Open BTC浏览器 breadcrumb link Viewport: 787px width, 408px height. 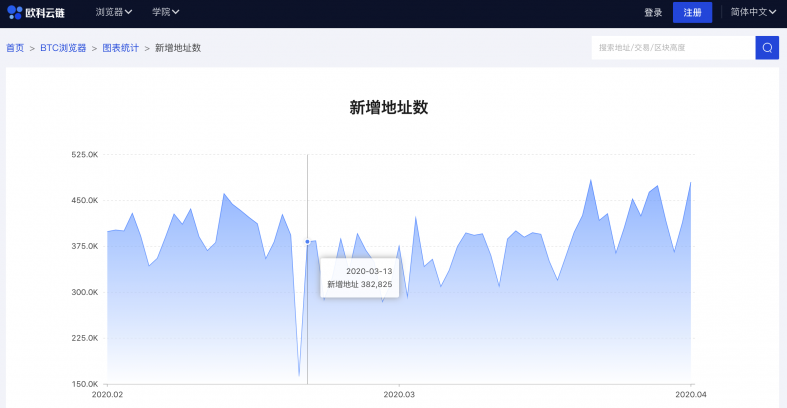[x=63, y=48]
